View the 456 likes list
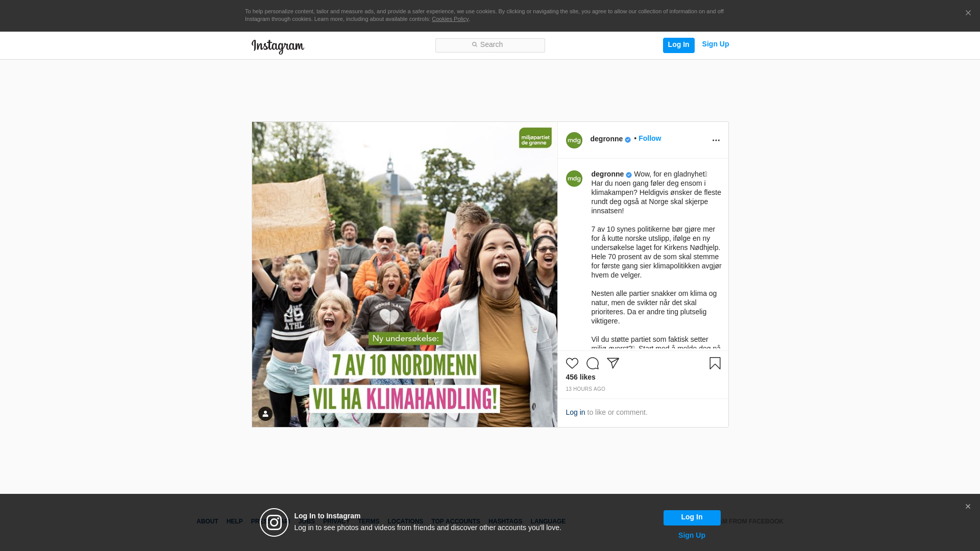Screen dimensions: 980x551 pos(580,377)
